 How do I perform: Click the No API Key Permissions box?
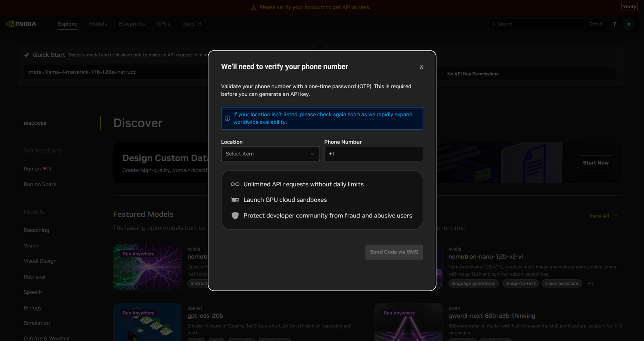pyautogui.click(x=473, y=74)
